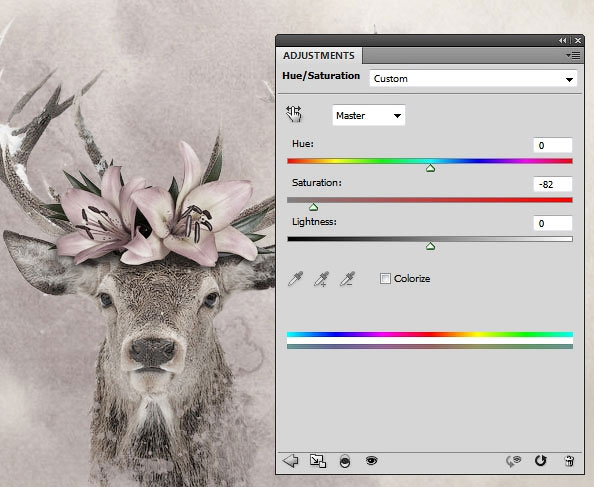Open the Adjustments panel options menu
Viewport: 594px width, 487px height.
[573, 56]
